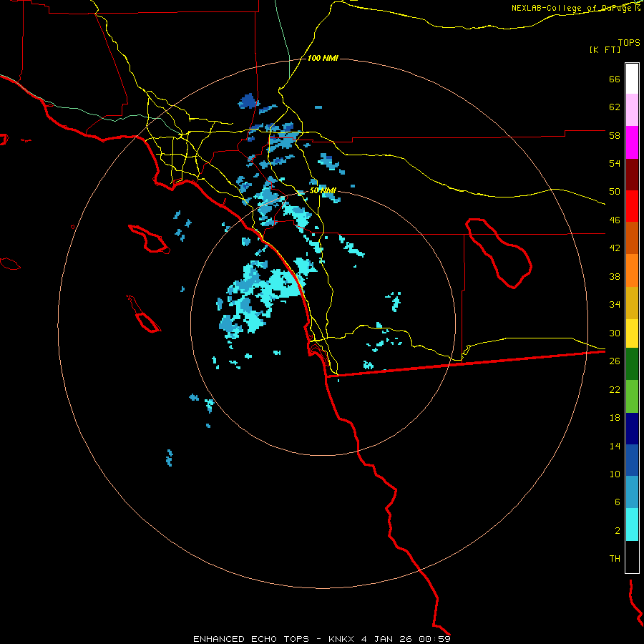Click the magenta 58 kft legend swatch
This screenshot has width=644, height=644.
632,142
